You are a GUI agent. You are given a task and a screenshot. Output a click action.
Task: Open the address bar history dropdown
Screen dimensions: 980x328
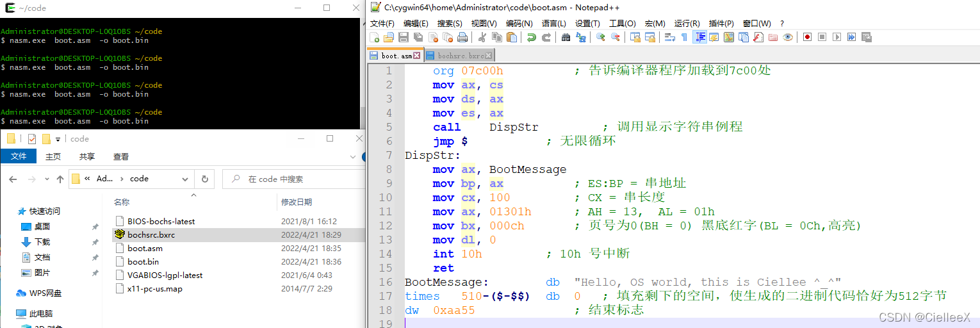[x=186, y=179]
